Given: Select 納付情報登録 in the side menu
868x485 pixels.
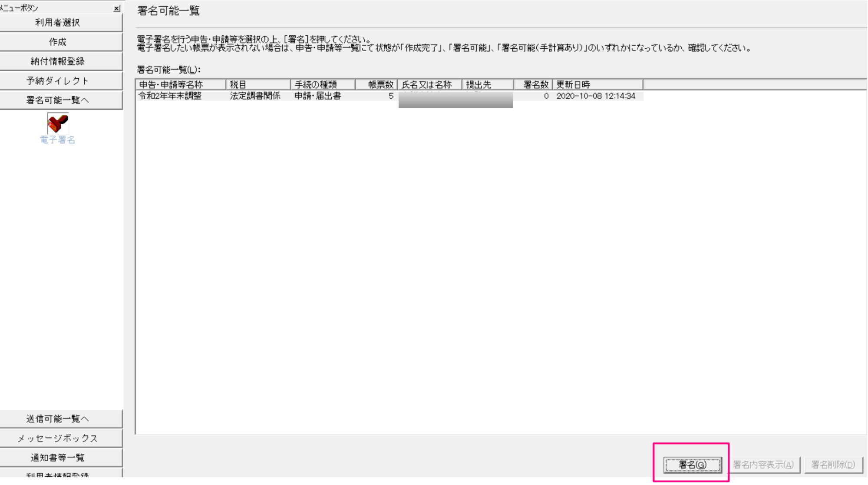Looking at the screenshot, I should click(x=61, y=61).
